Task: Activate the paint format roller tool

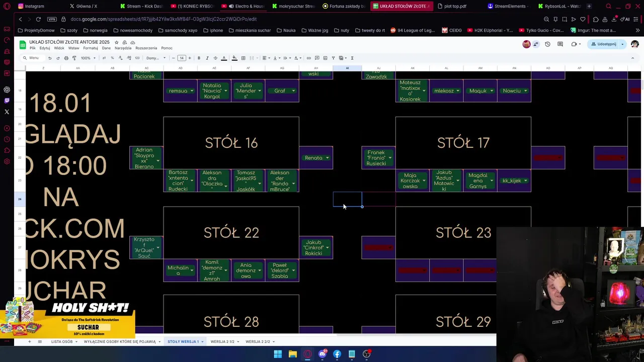Action: 74,58
